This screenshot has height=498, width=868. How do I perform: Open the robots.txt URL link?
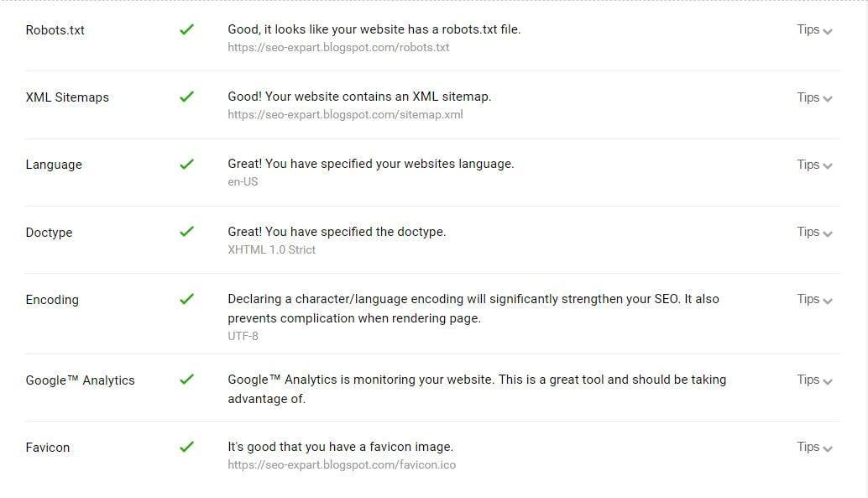click(337, 48)
